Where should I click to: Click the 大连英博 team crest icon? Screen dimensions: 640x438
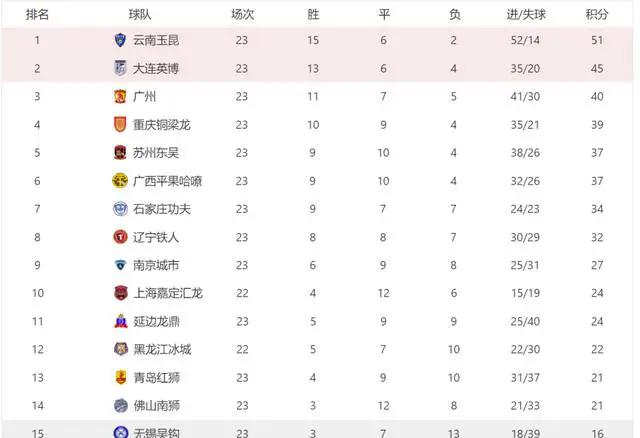pyautogui.click(x=120, y=68)
